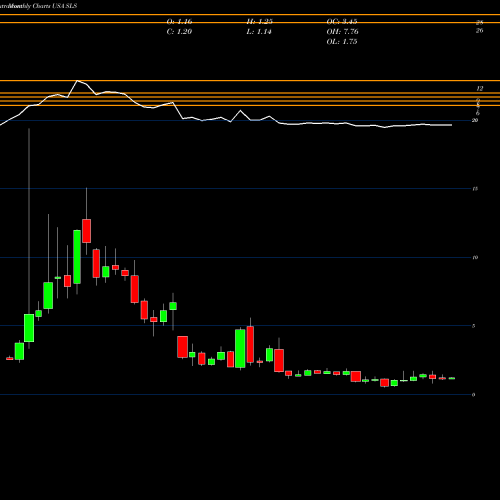The height and width of the screenshot is (500, 500).
Task: Select the open value "O: 1.16"
Action: pyautogui.click(x=179, y=22)
